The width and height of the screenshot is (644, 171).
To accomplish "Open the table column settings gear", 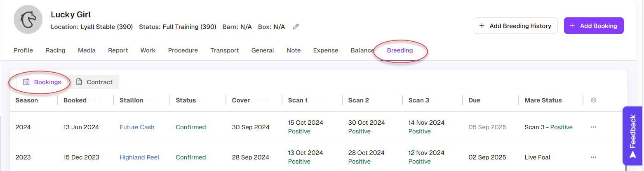I will coord(594,100).
